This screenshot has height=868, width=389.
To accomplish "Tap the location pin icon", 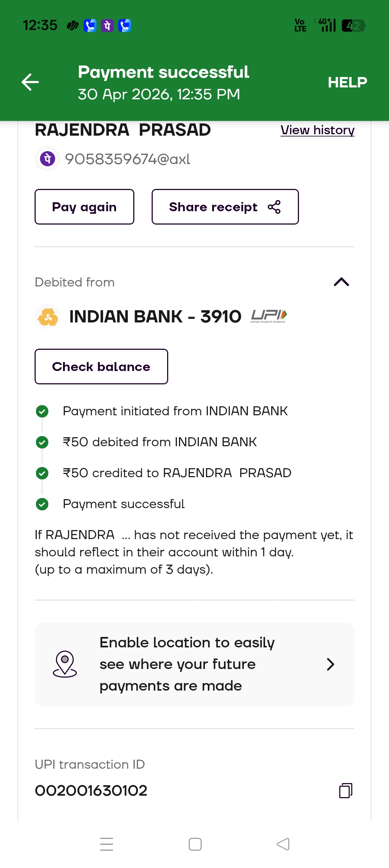I will (65, 664).
